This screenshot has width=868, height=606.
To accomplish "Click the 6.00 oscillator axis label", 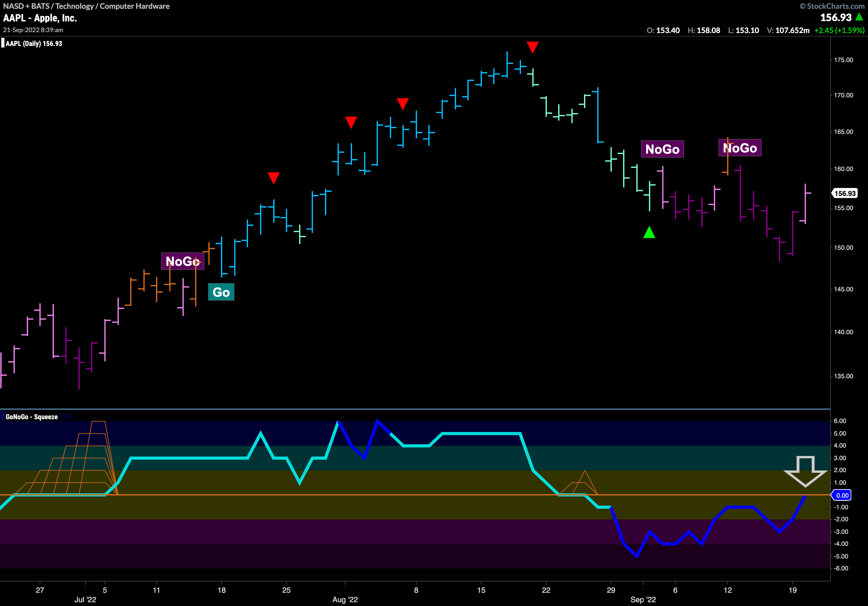I will pos(840,421).
